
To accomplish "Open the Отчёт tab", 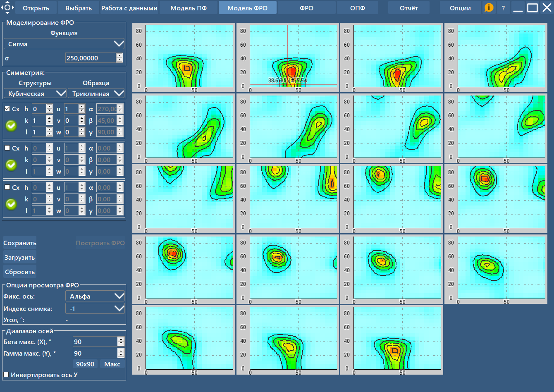I will (x=408, y=8).
